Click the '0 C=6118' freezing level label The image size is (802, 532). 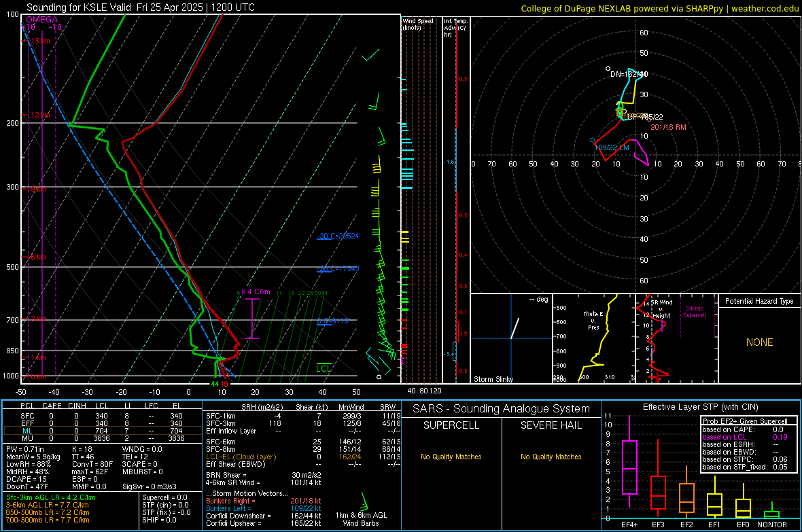(x=333, y=321)
